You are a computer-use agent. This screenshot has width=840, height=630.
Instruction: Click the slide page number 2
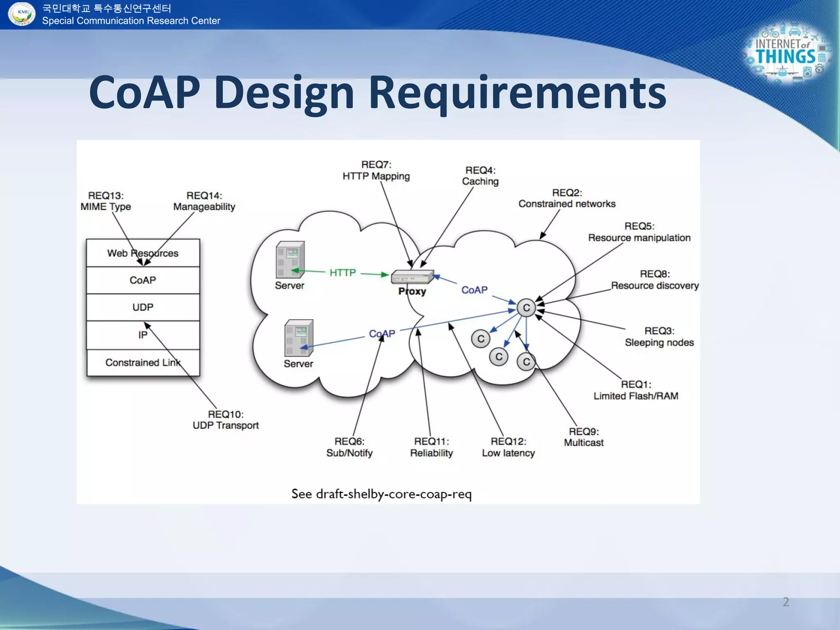(786, 602)
